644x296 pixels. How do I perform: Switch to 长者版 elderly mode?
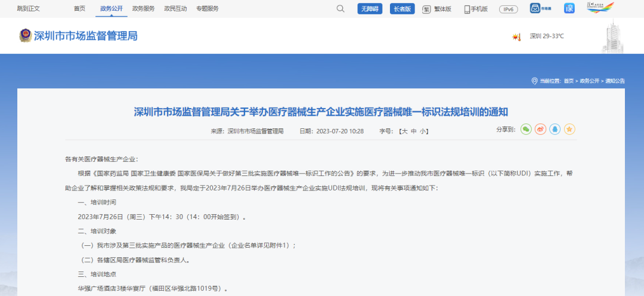(402, 9)
